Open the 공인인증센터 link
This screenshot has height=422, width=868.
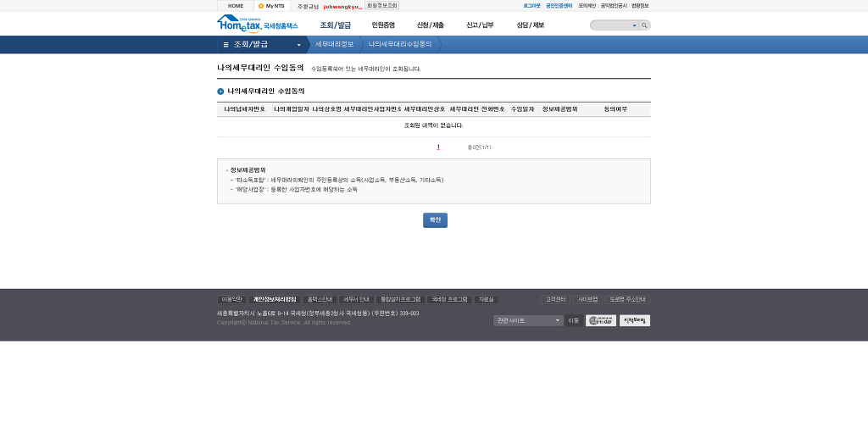[559, 6]
